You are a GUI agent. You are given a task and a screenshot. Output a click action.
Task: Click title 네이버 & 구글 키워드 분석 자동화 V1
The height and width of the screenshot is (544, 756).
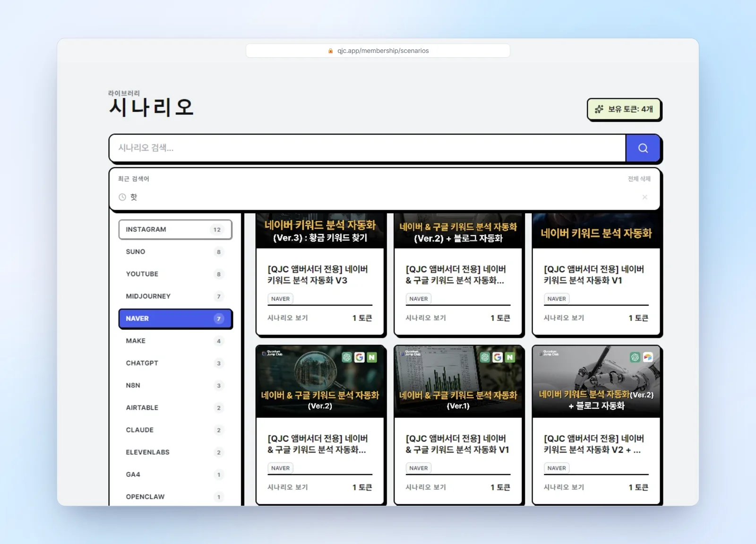tap(457, 444)
